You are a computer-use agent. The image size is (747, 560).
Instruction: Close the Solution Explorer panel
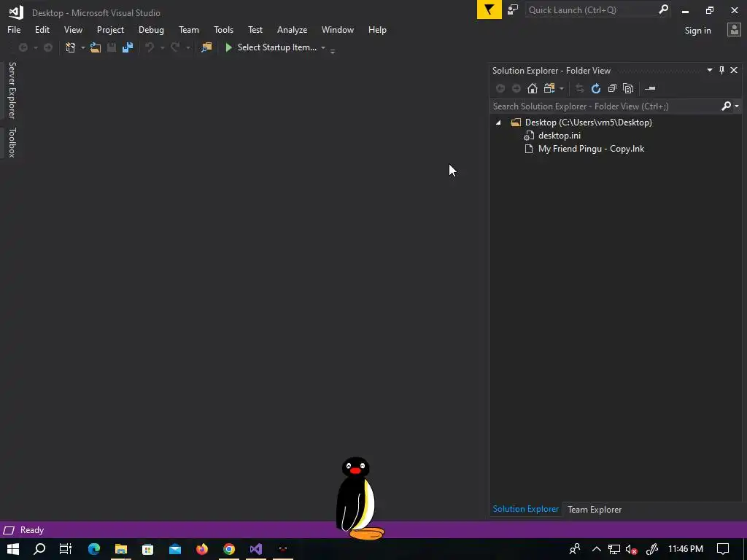coord(734,71)
